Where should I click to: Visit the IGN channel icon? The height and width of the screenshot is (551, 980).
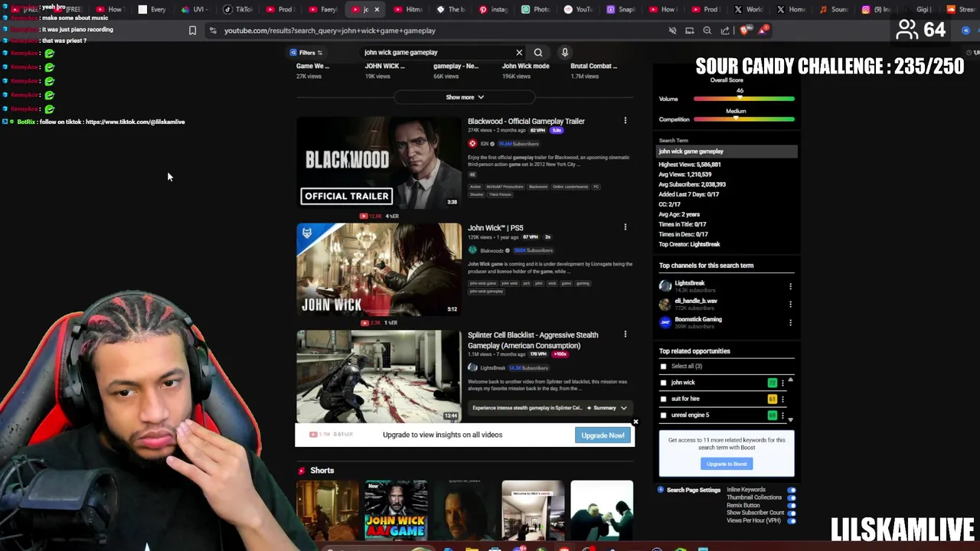tap(472, 144)
